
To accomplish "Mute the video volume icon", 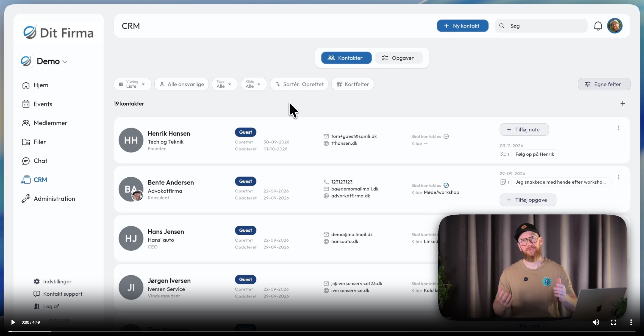I will 596,322.
